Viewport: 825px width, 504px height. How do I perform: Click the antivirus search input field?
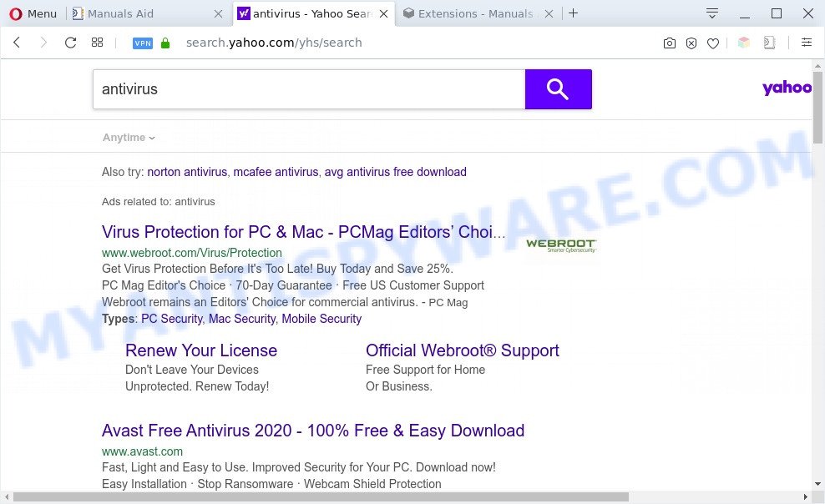309,89
